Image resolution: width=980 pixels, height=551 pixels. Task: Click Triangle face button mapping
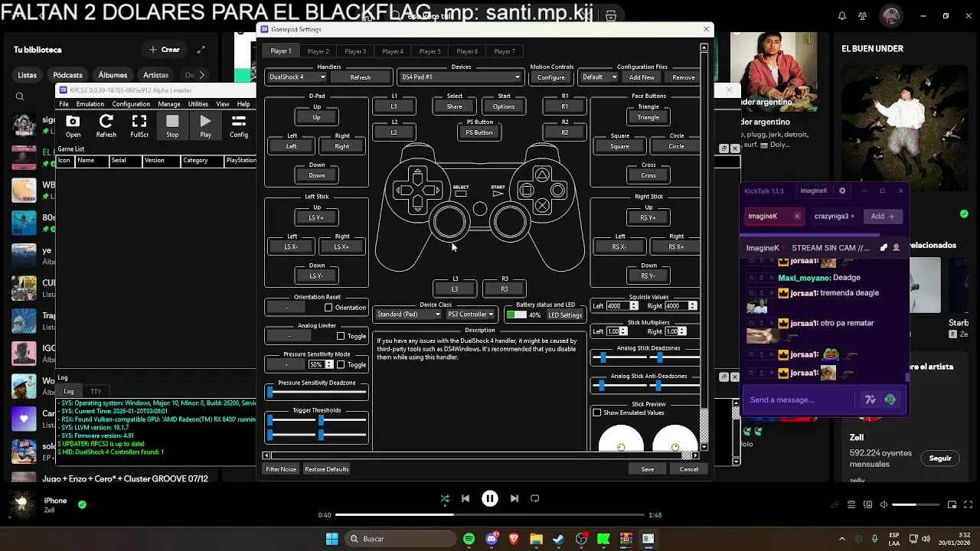click(x=648, y=117)
